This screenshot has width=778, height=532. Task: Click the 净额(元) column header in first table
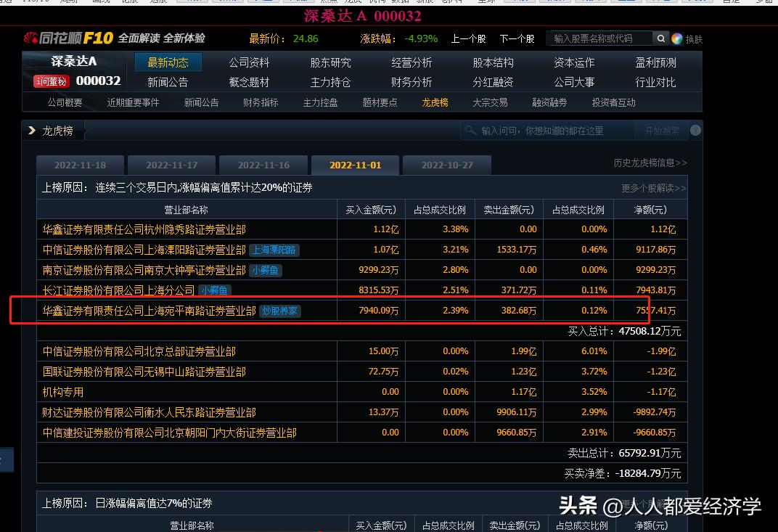click(x=650, y=210)
